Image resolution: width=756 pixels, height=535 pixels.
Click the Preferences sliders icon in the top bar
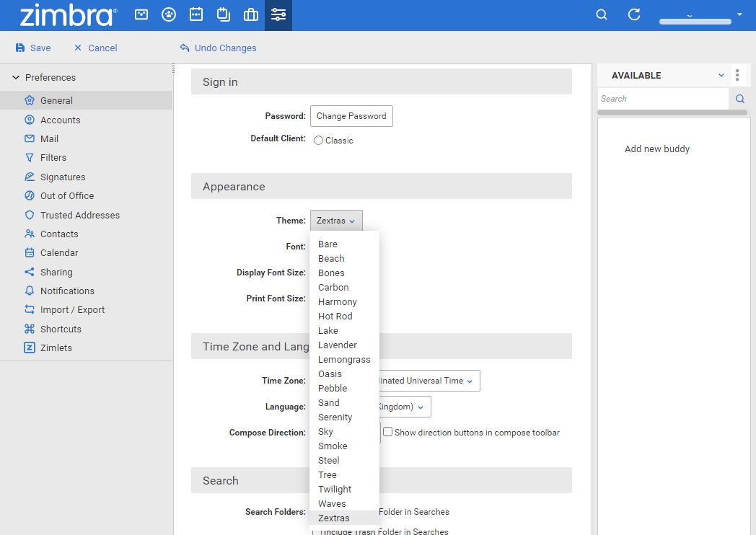[x=278, y=15]
